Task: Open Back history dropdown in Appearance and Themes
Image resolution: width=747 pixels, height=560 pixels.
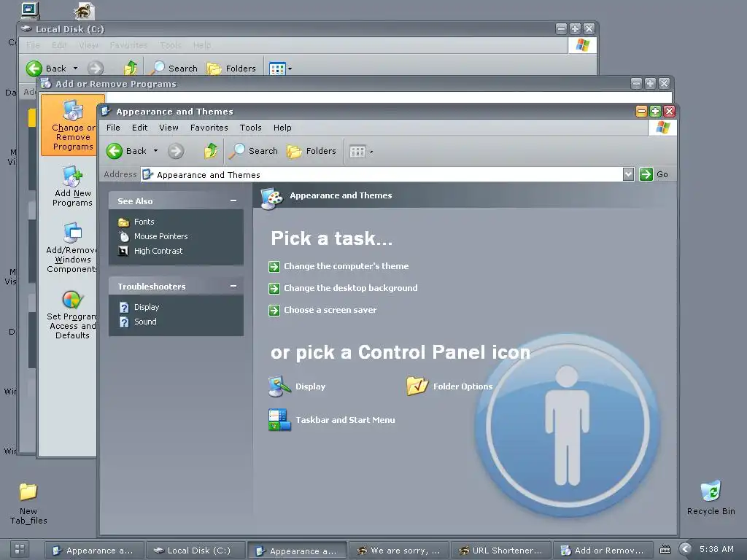Action: pyautogui.click(x=155, y=151)
